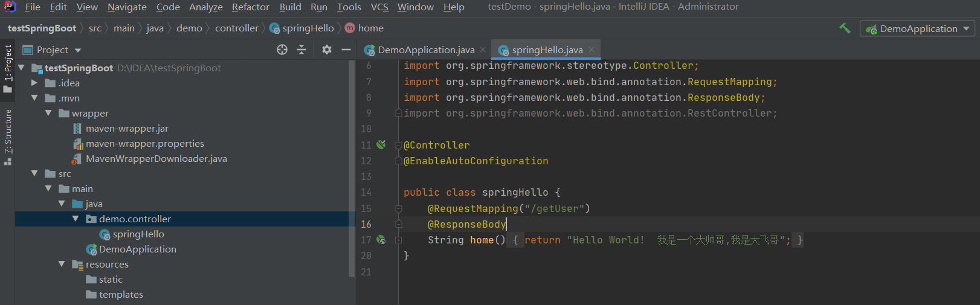Select the static folder

104,279
